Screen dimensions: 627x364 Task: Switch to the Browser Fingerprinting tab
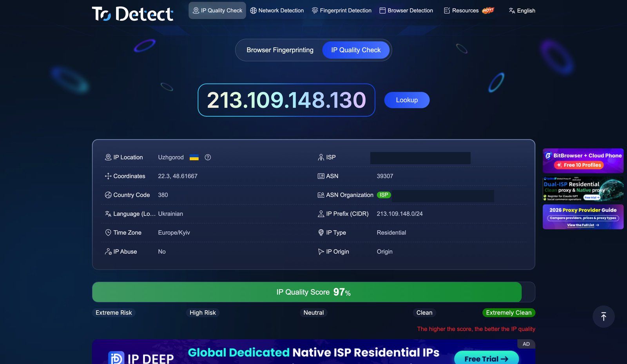[280, 50]
